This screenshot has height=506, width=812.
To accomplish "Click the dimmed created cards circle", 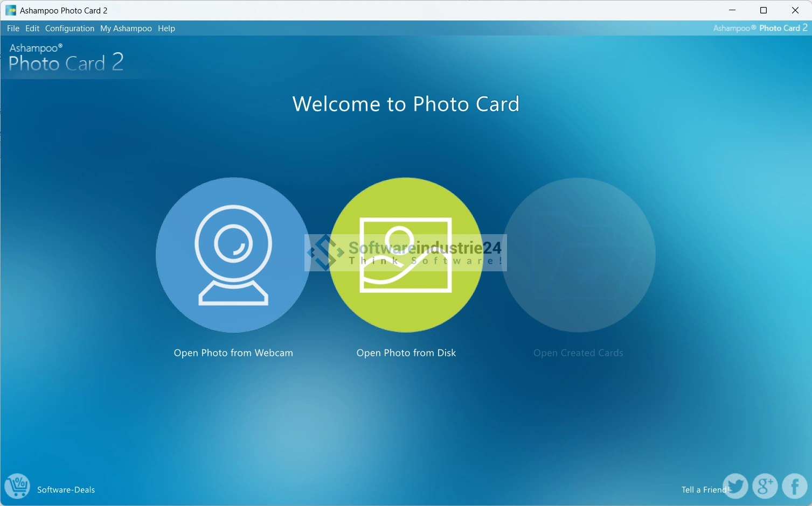I will (578, 255).
